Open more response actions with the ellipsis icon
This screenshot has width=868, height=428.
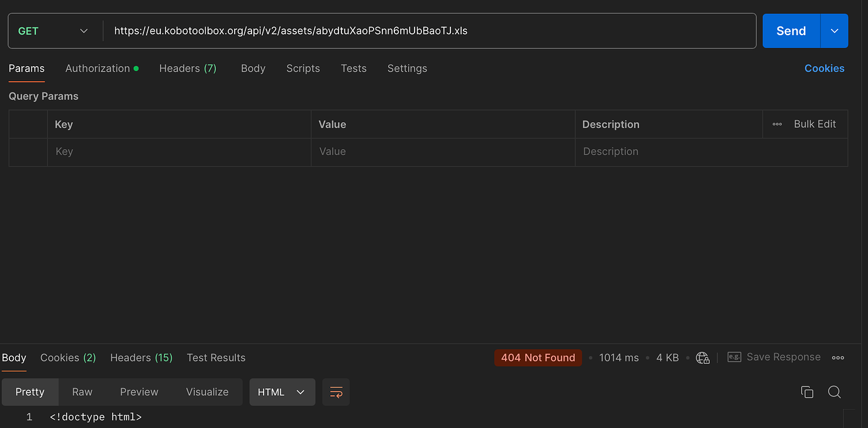838,357
